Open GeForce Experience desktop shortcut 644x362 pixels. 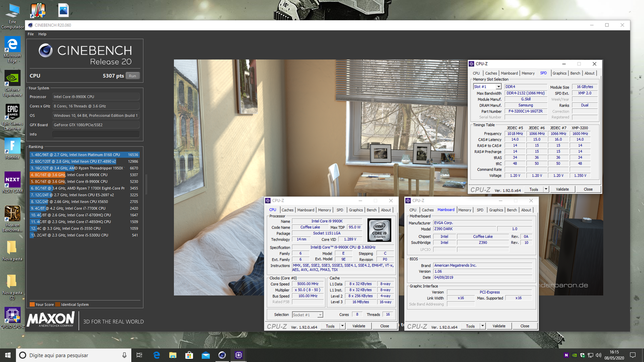(x=12, y=83)
